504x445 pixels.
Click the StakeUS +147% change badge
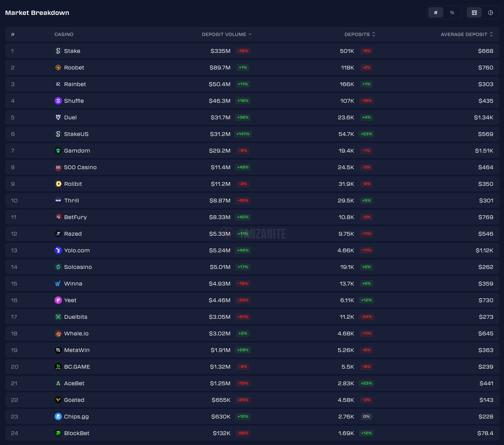243,134
